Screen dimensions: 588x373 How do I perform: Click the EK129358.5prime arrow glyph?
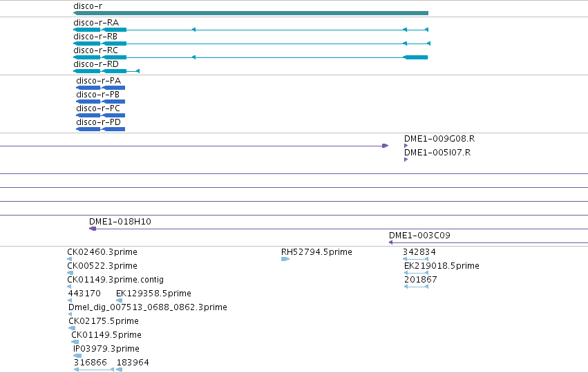(120, 300)
